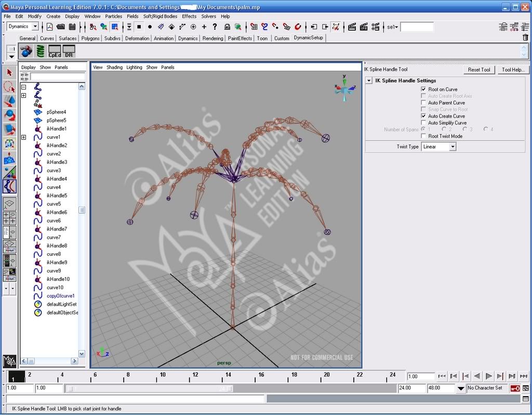Enable Snap to Curves icon
Image resolution: width=532 pixels, height=415 pixels.
pos(265,27)
